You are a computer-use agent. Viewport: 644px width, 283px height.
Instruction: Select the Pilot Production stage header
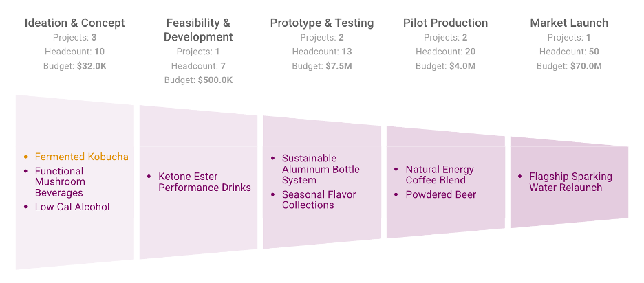(x=445, y=23)
